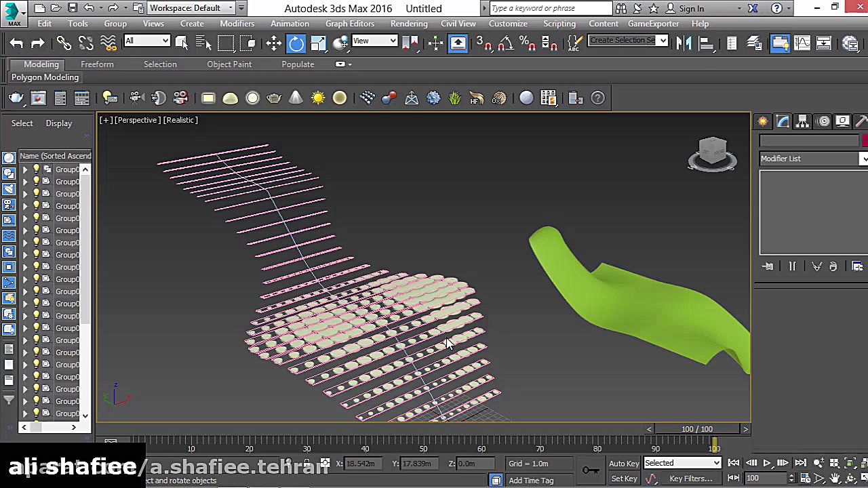This screenshot has height=488, width=868.
Task: Click the Pan View hand icon
Action: coord(835,479)
